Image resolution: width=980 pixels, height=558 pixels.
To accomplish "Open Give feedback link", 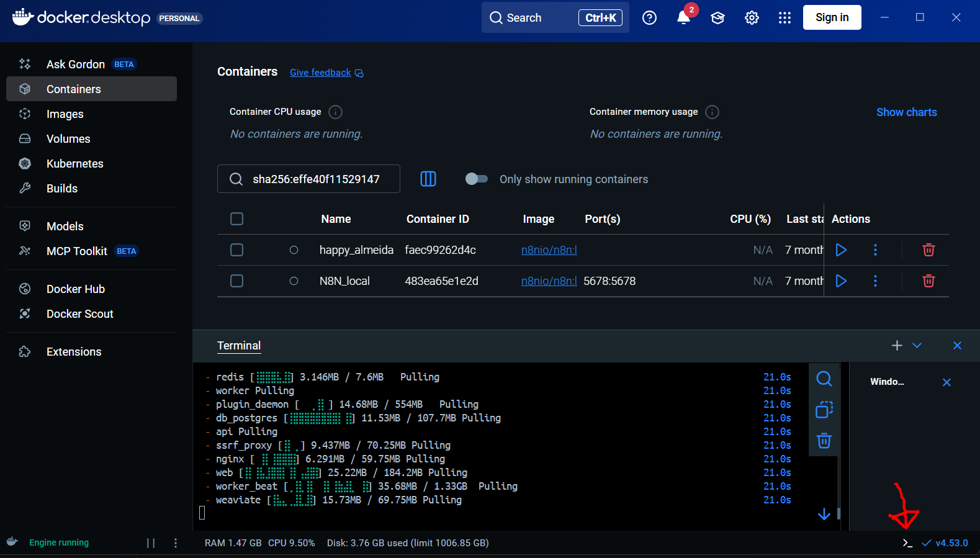I will (x=326, y=73).
